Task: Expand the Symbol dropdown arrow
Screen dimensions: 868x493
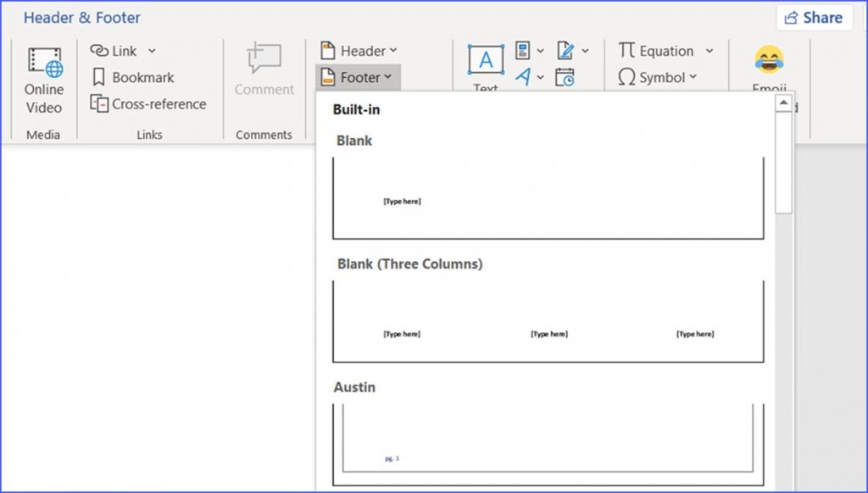Action: click(695, 77)
